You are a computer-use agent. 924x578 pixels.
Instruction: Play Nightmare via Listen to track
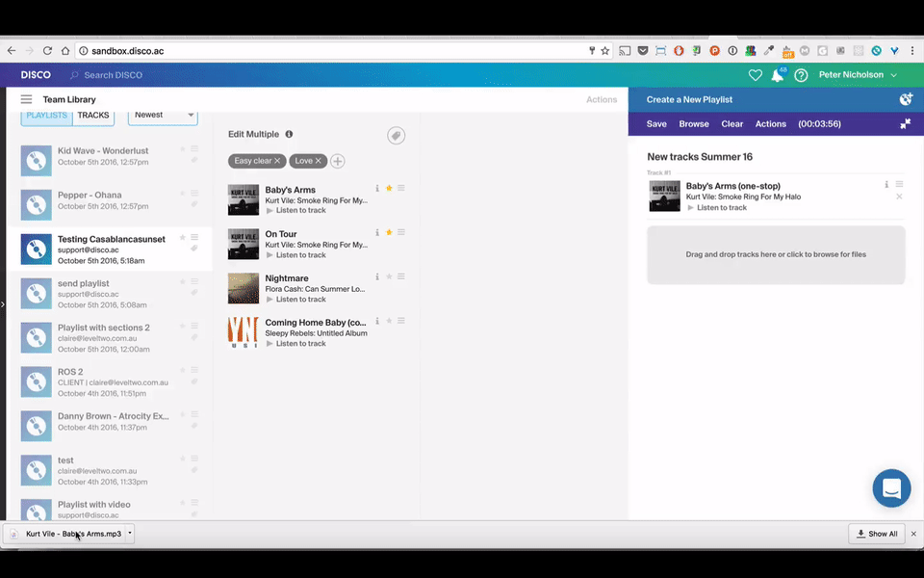pos(295,300)
